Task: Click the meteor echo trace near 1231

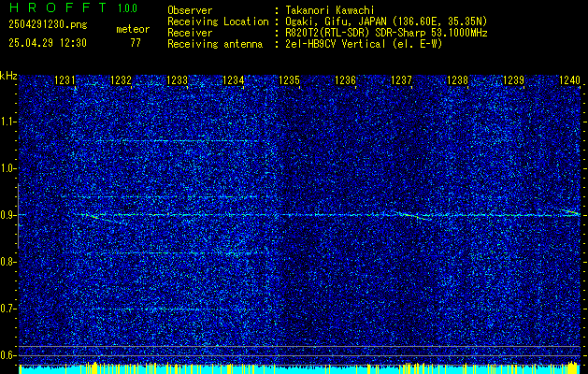Action: [105, 219]
